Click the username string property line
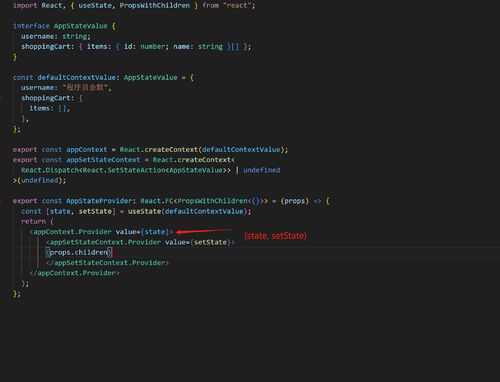500x382 pixels. (56, 36)
